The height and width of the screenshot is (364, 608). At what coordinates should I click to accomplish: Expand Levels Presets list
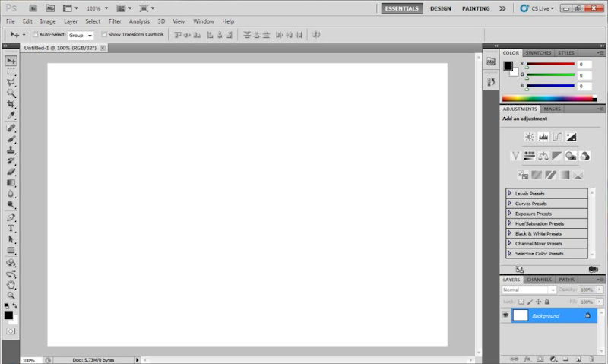(x=509, y=193)
